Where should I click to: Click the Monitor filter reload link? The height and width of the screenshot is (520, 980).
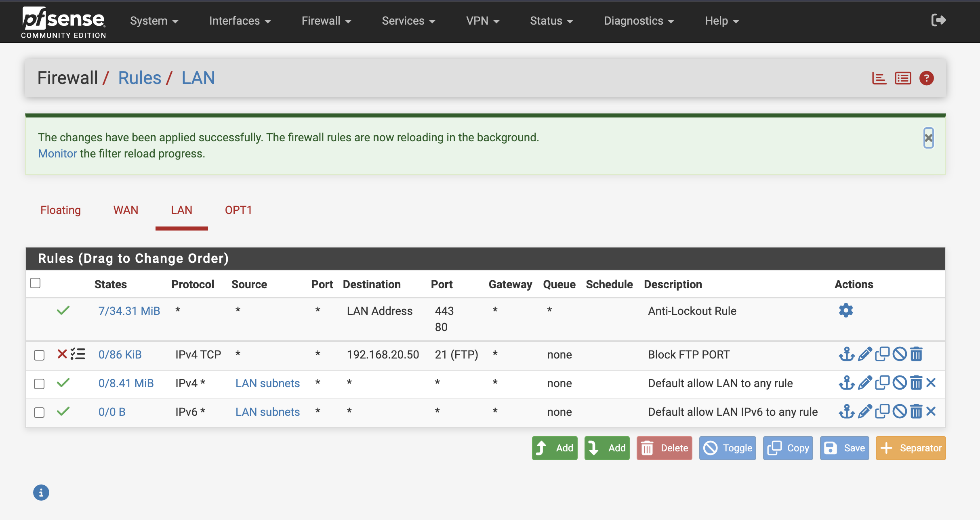57,153
